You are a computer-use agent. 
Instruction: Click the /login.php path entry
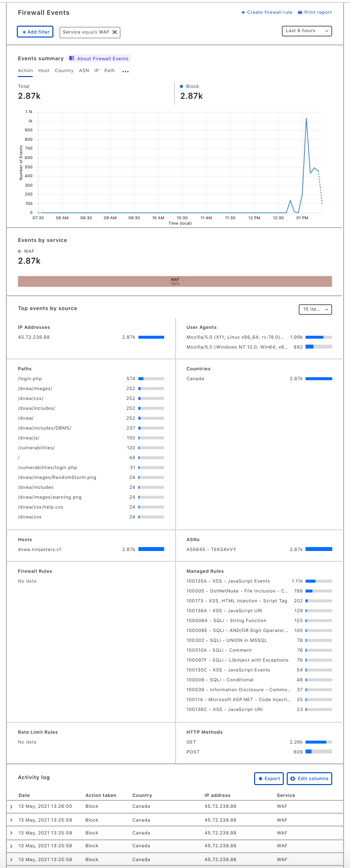(x=30, y=379)
